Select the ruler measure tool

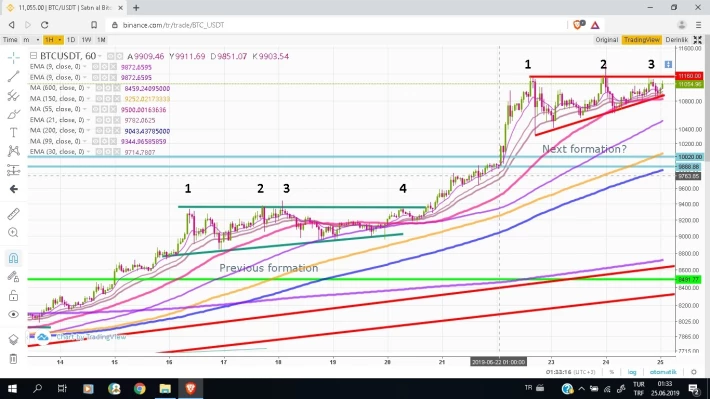(x=13, y=213)
